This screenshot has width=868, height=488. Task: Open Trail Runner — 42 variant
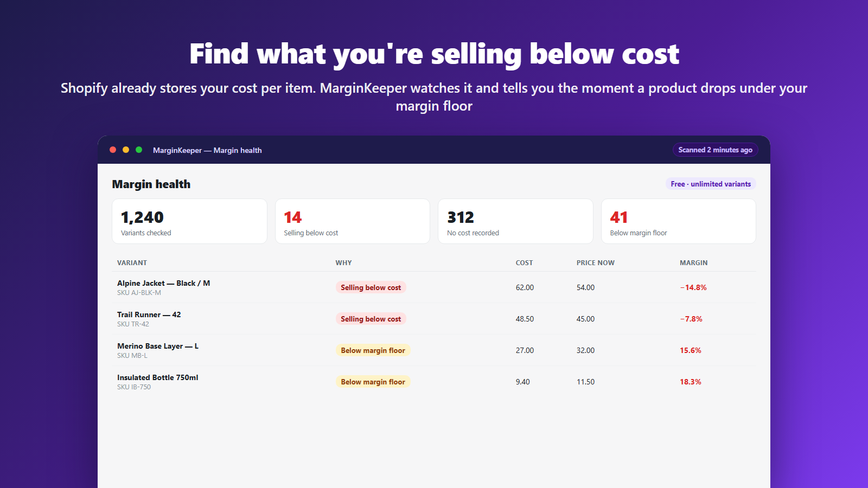click(x=434, y=319)
